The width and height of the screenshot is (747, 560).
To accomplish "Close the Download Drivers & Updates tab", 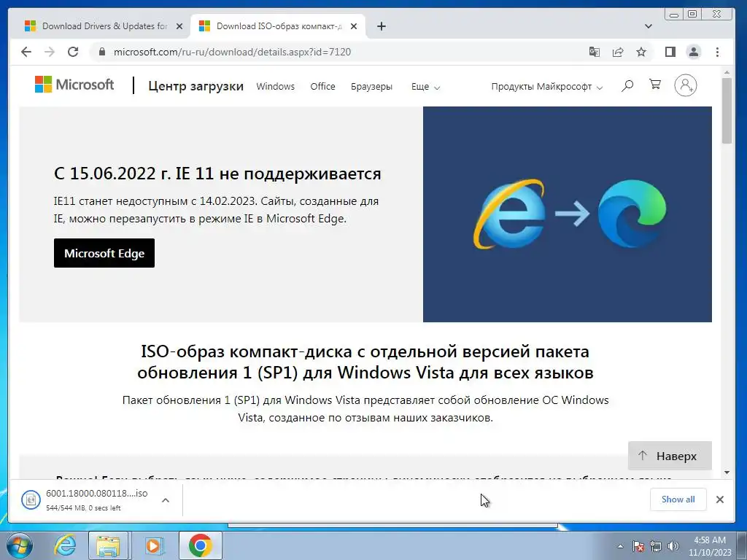I will click(x=179, y=26).
